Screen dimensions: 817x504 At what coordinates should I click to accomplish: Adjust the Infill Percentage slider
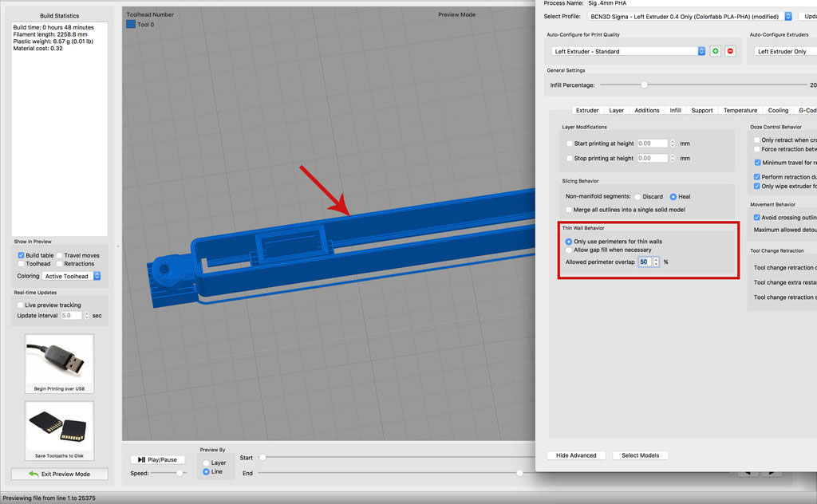coord(644,85)
